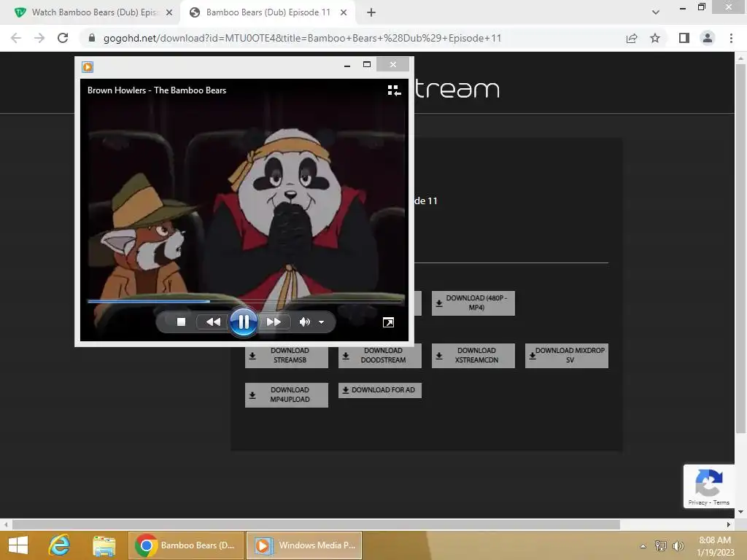Go back to previous page in Chrome
Screen dimensions: 747x560
(16, 38)
